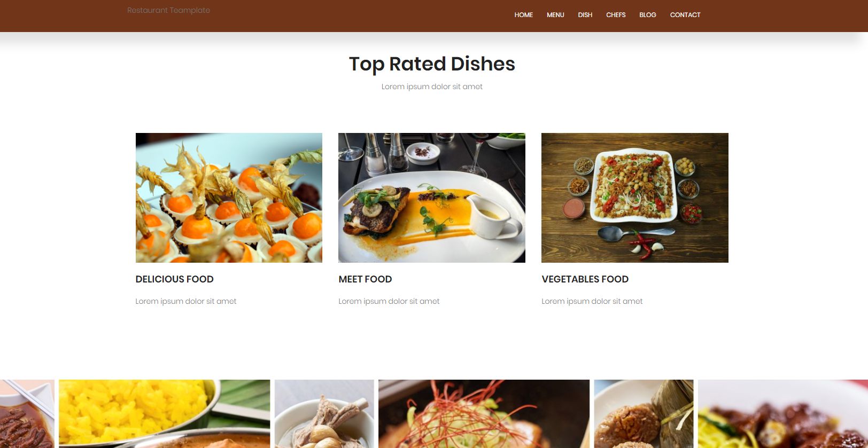This screenshot has height=448, width=868.
Task: Go to the MENU nav item
Action: pos(555,15)
